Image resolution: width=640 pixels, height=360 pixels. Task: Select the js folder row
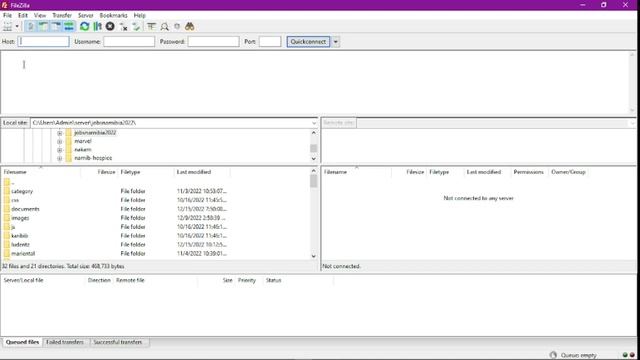pyautogui.click(x=155, y=227)
